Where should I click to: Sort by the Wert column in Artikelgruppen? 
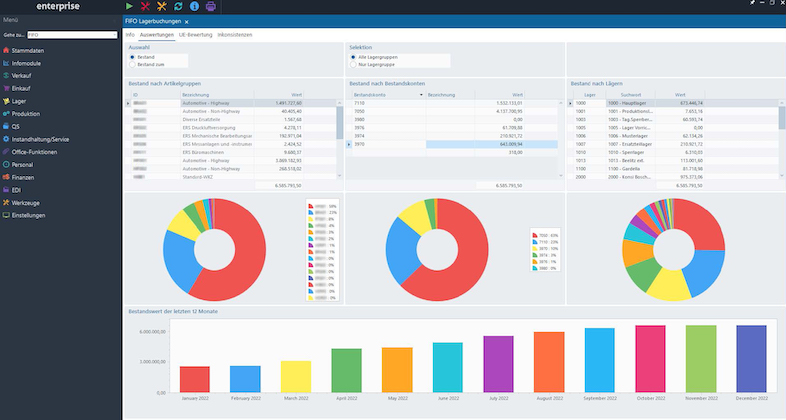click(296, 95)
